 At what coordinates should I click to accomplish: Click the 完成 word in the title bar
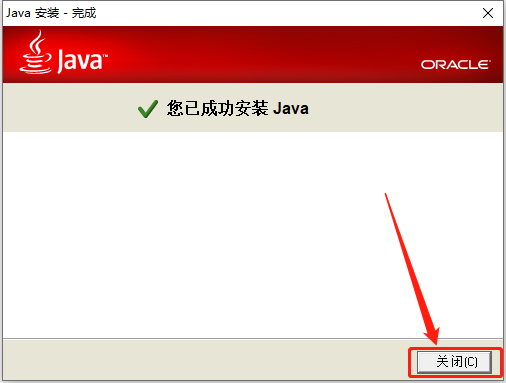pos(84,13)
